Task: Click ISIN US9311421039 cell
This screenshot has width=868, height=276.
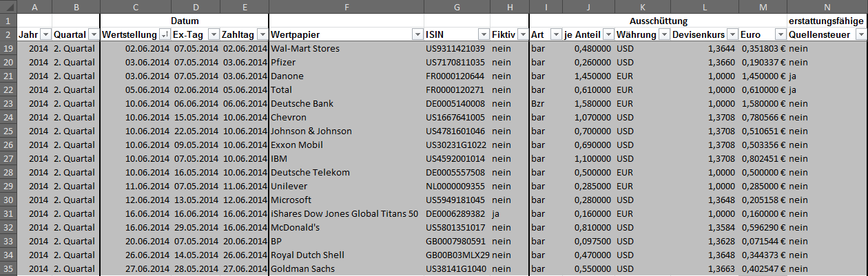Action: pyautogui.click(x=457, y=48)
